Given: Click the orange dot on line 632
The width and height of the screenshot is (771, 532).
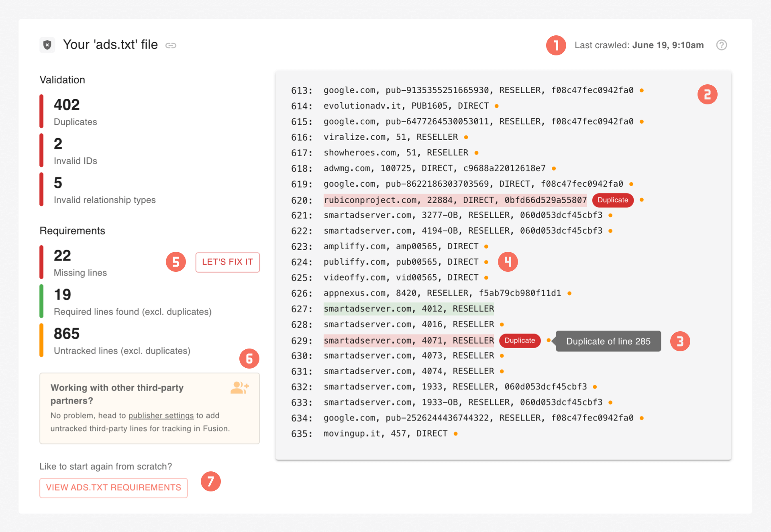Looking at the screenshot, I should click(595, 387).
